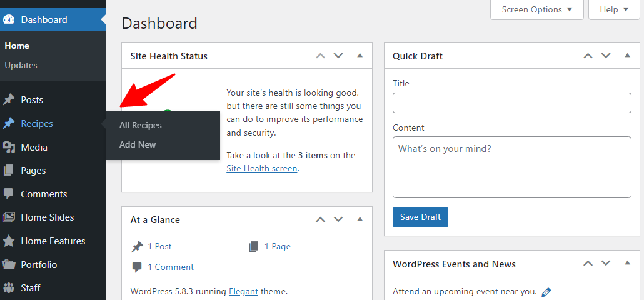
Task: Focus the Quick Draft Title field
Action: coord(511,102)
